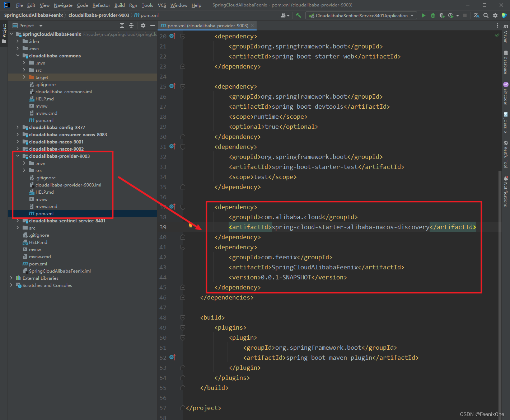The height and width of the screenshot is (420, 510).
Task: Start debugging with the bug icon
Action: (433, 15)
